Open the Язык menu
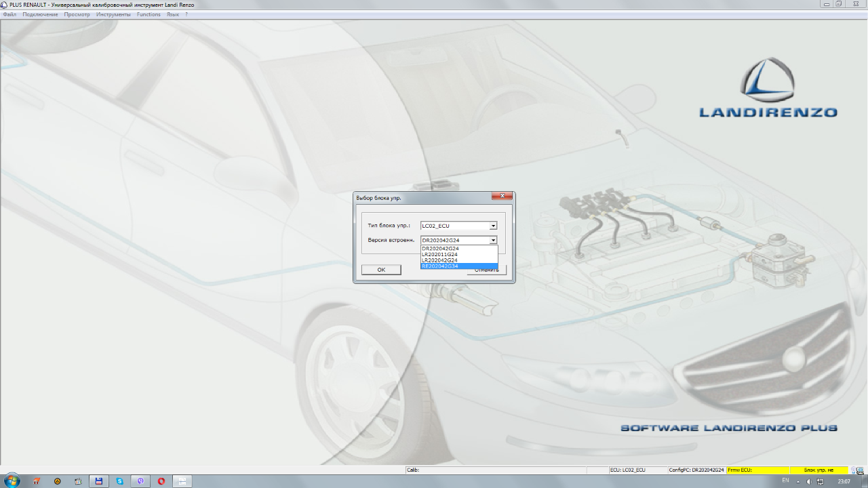 (x=173, y=14)
